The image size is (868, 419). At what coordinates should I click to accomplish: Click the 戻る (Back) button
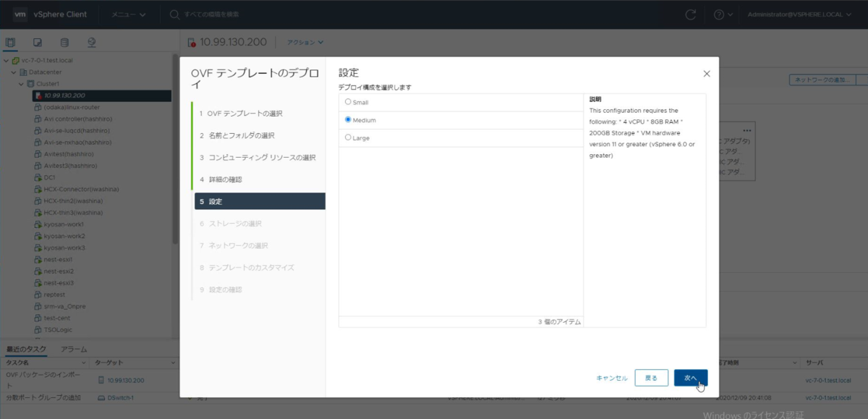click(x=651, y=378)
